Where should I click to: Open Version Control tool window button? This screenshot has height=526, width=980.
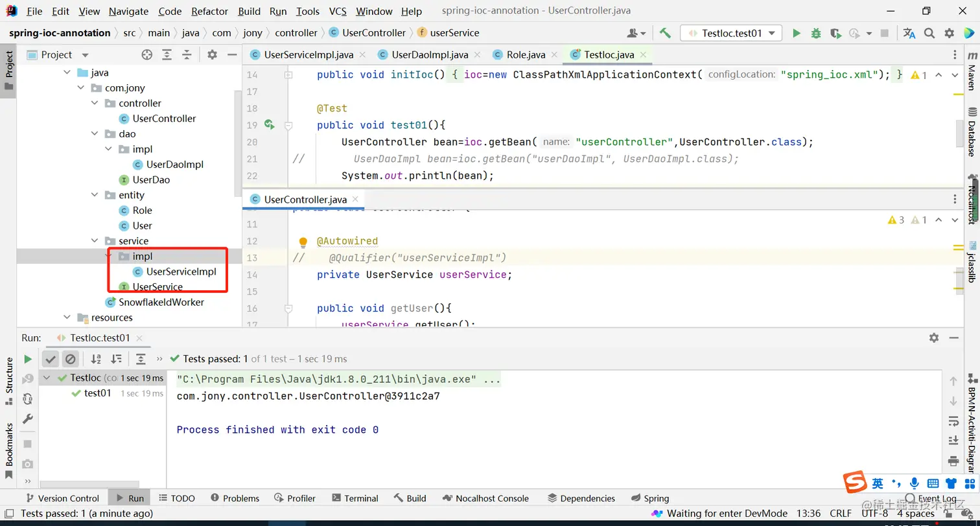coord(62,498)
